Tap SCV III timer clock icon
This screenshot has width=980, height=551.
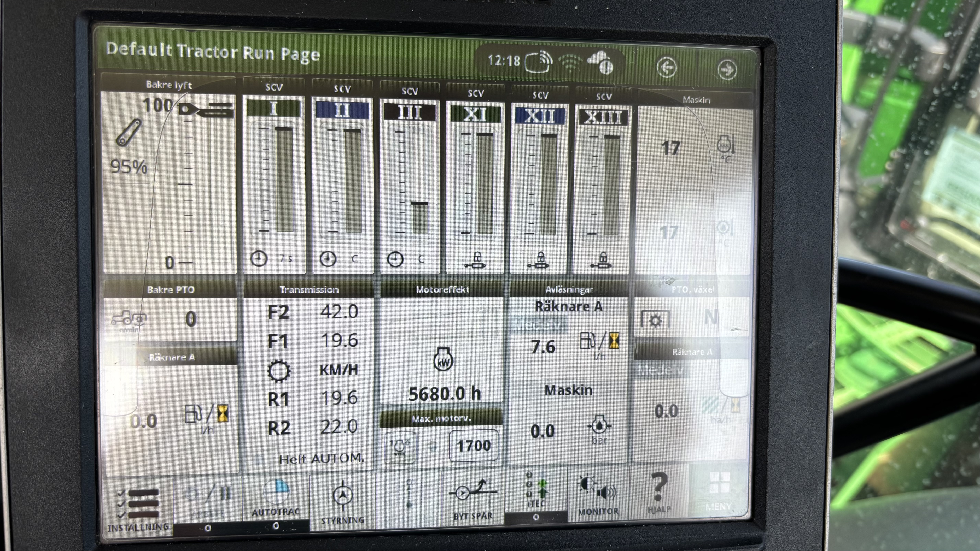point(395,260)
